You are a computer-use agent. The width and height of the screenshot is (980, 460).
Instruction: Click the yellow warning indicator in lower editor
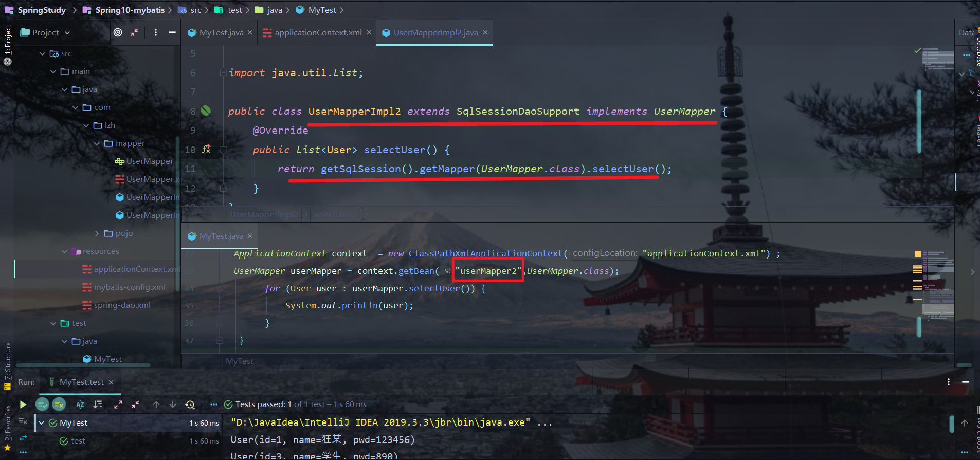pyautogui.click(x=918, y=254)
